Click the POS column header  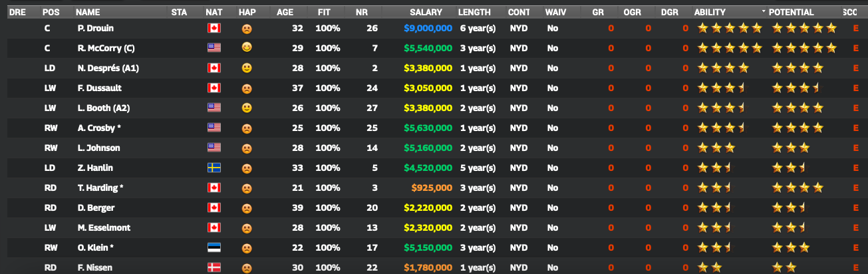tap(51, 12)
